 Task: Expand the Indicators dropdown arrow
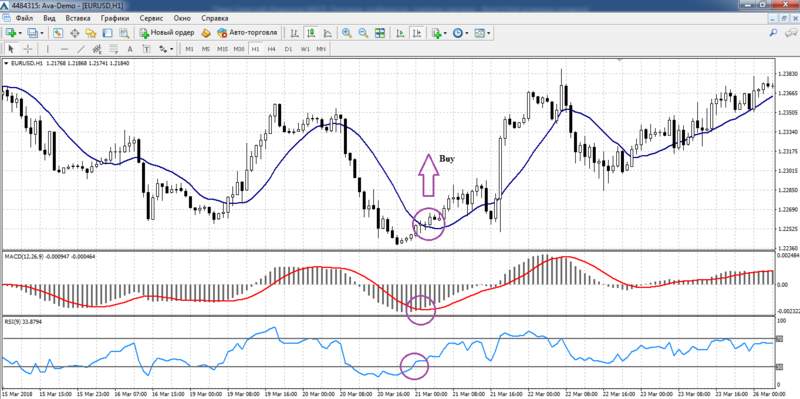[x=445, y=34]
